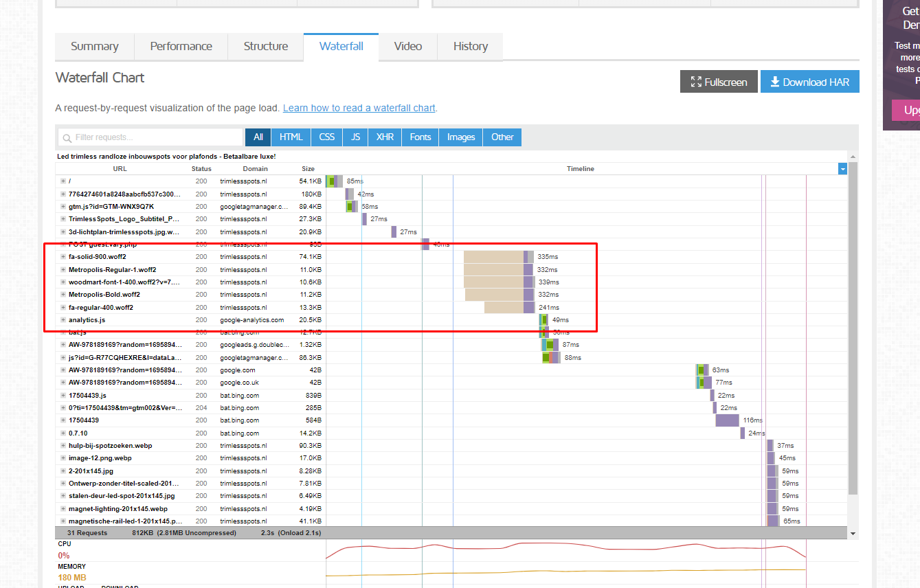Click the 116ms bar for request 17504439

coord(728,420)
